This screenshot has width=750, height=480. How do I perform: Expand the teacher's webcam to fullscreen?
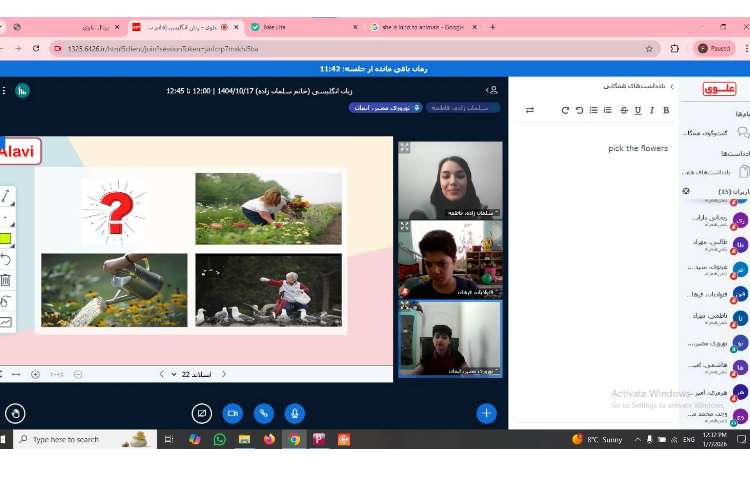405,148
